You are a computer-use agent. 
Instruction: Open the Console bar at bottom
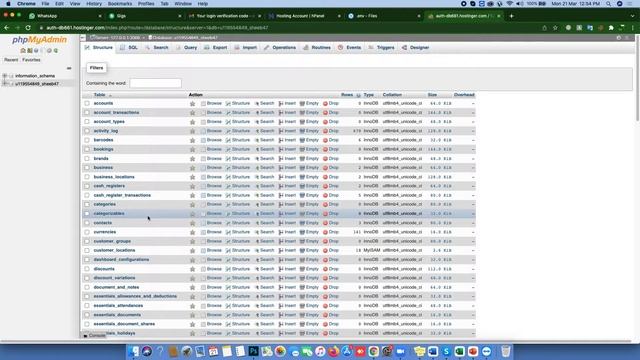(x=95, y=336)
